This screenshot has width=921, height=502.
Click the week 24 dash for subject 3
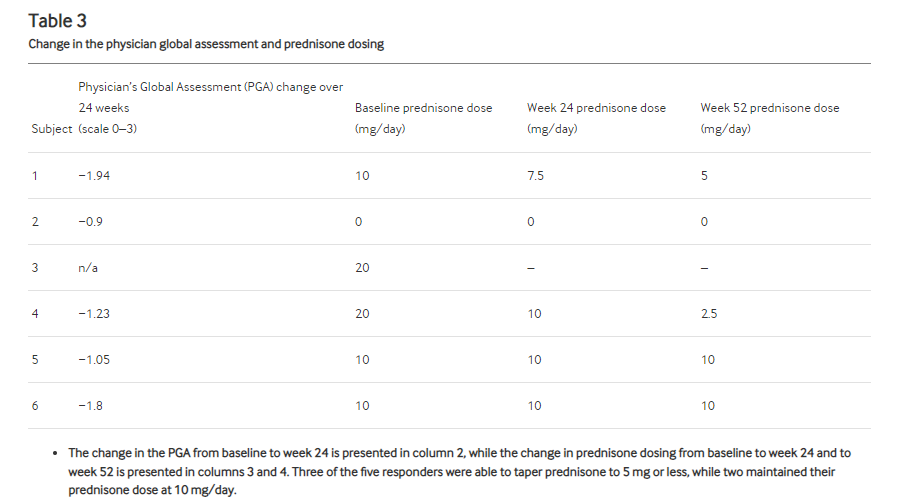(x=531, y=268)
